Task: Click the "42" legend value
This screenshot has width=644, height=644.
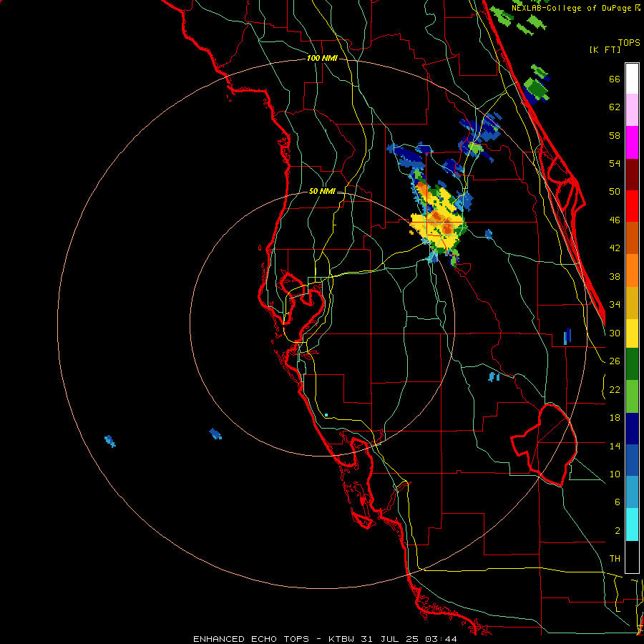Action: [615, 248]
